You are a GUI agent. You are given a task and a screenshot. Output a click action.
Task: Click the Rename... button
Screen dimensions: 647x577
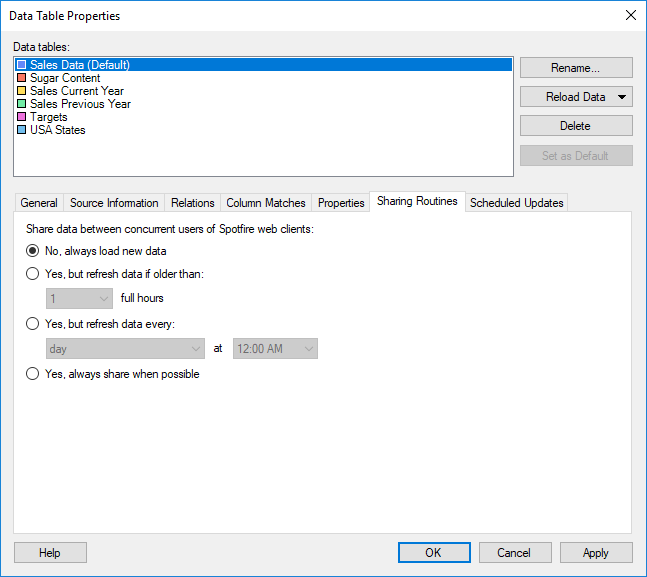coord(576,68)
